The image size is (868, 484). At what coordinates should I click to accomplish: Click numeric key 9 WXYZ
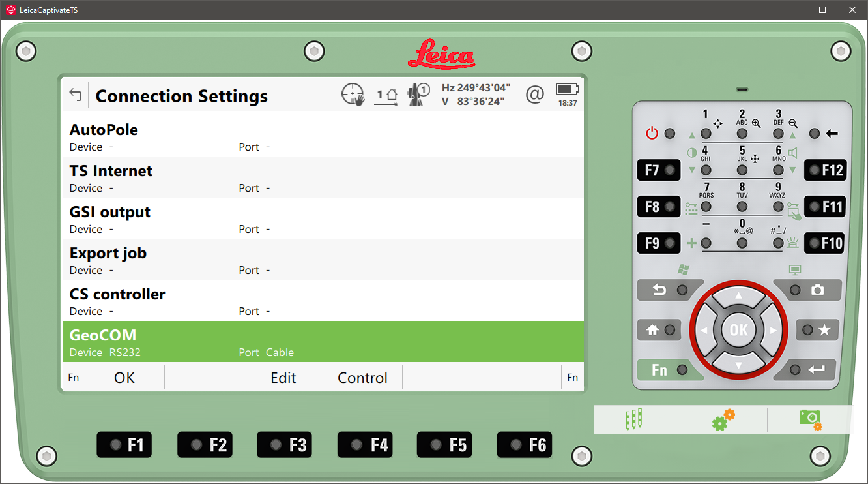click(778, 207)
